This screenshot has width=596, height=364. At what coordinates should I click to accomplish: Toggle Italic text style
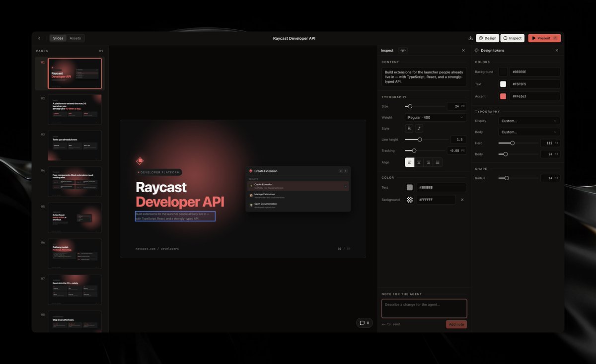419,129
